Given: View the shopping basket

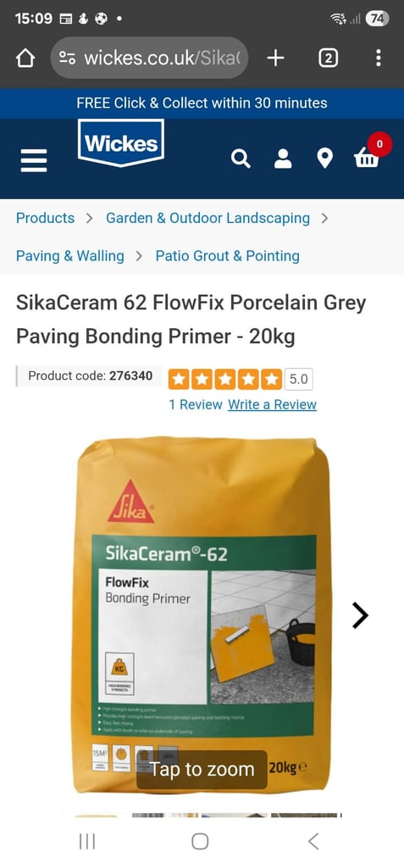Looking at the screenshot, I should 368,158.
